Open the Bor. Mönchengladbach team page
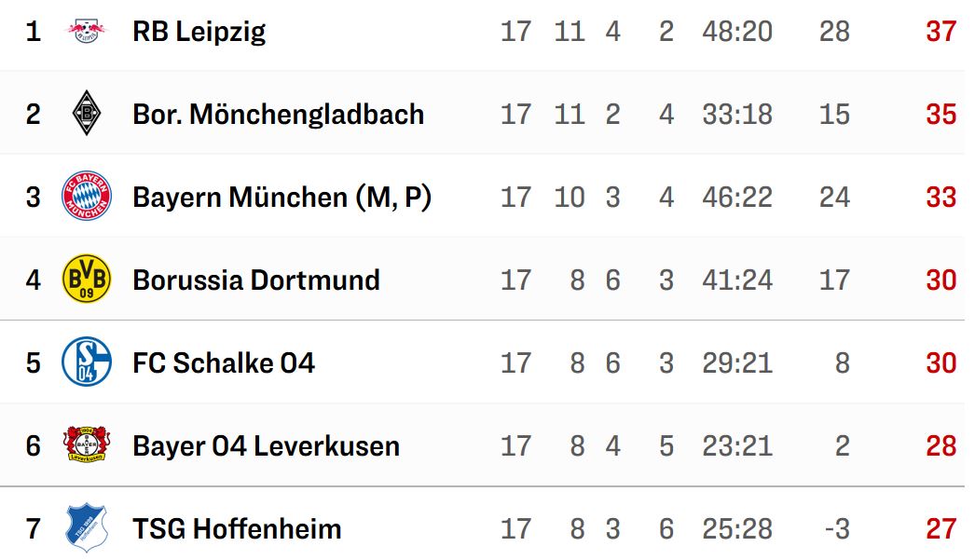Viewport: 975px width, 560px height. tap(278, 115)
